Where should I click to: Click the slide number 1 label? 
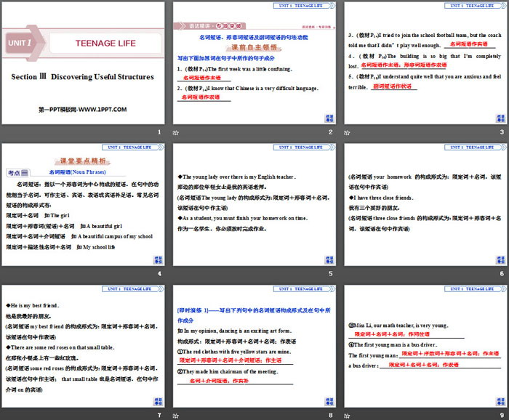coord(159,132)
